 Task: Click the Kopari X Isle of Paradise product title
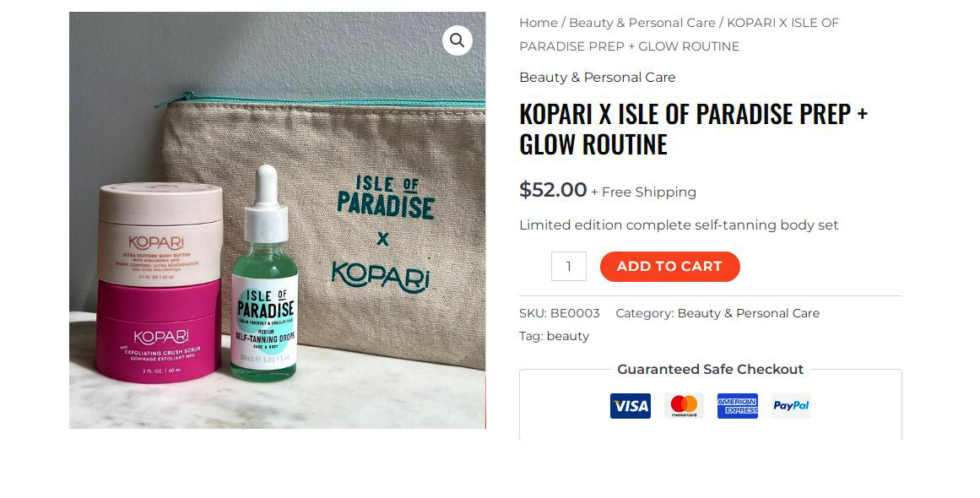click(x=692, y=128)
